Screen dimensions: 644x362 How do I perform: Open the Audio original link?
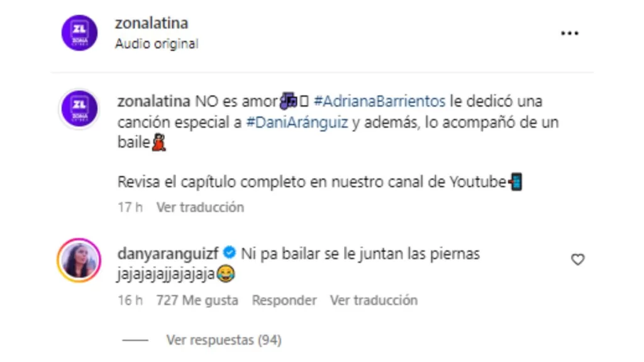click(x=157, y=43)
